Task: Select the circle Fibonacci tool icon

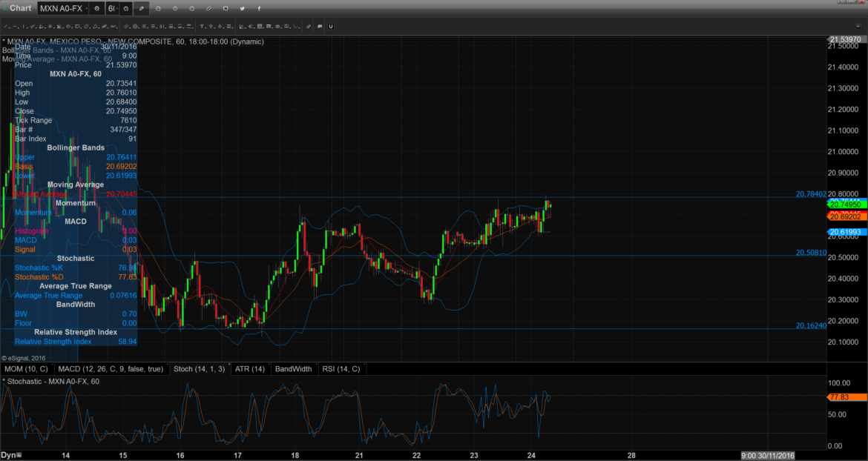Action: click(x=135, y=26)
